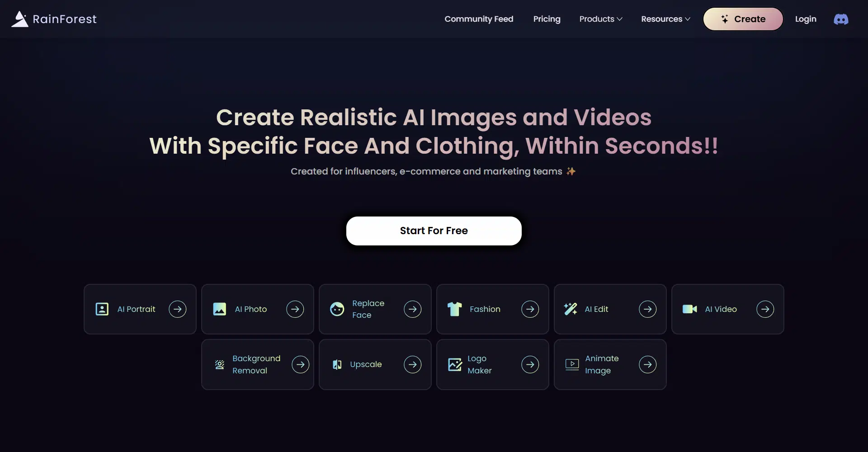The height and width of the screenshot is (452, 868).
Task: Open the Discord community icon
Action: 841,19
